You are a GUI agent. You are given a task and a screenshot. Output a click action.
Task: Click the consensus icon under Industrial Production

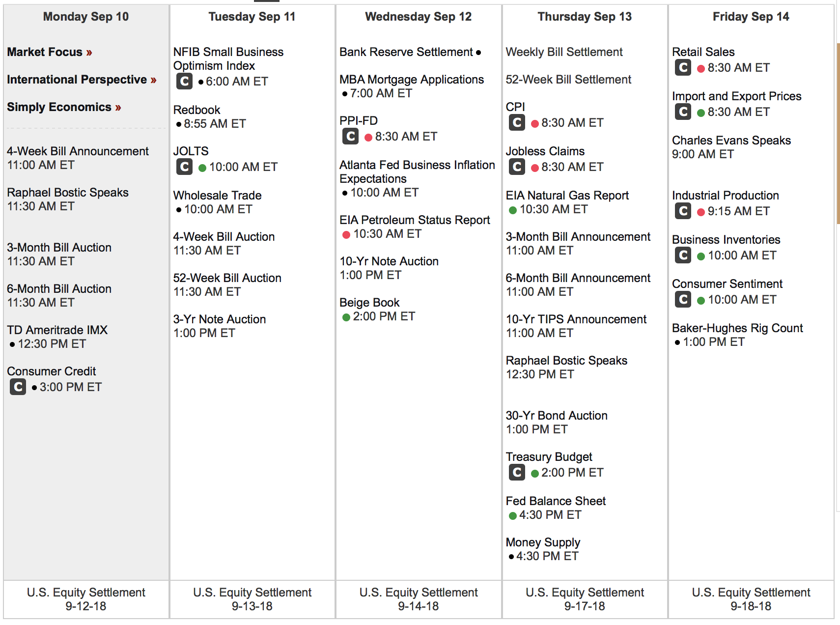(683, 211)
